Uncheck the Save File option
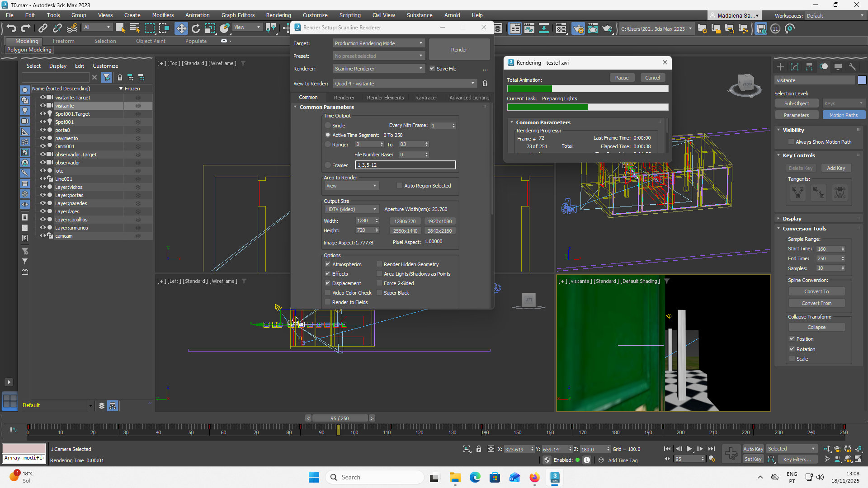The width and height of the screenshot is (868, 488). tap(432, 69)
